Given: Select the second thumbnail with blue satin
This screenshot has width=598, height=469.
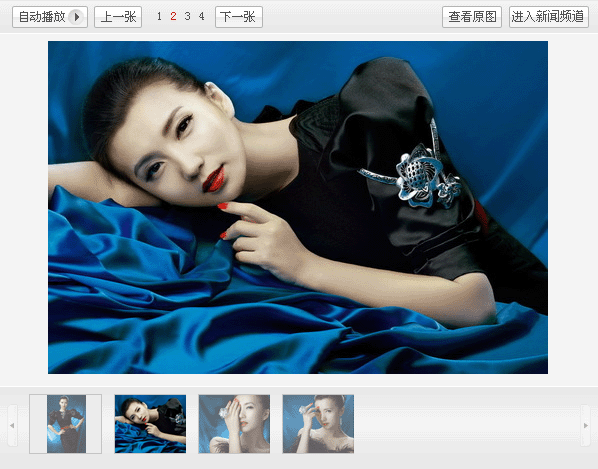Looking at the screenshot, I should coord(150,424).
